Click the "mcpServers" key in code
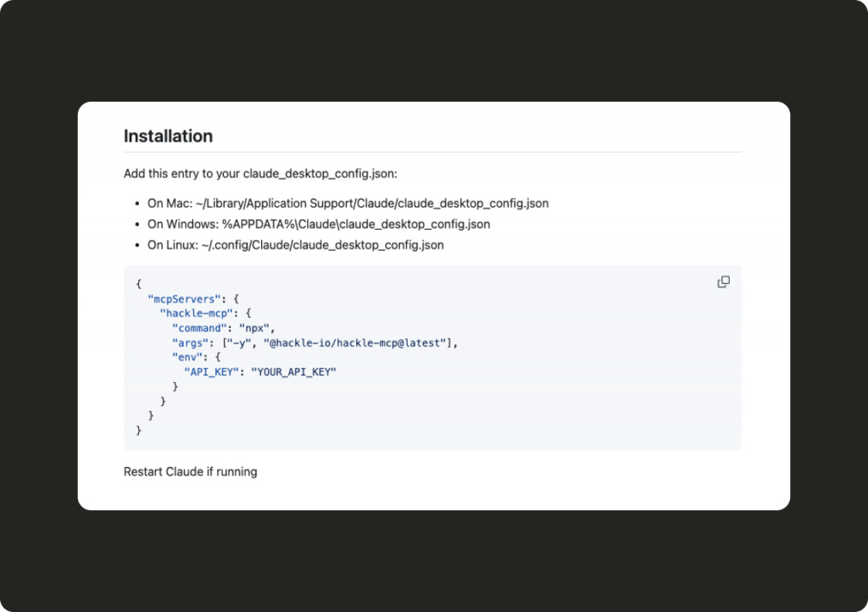This screenshot has height=612, width=868. (184, 298)
